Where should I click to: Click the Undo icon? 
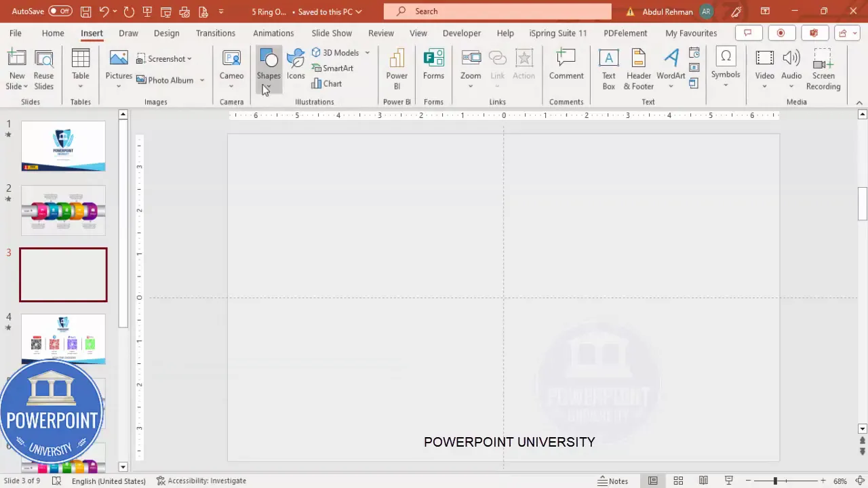click(x=104, y=12)
